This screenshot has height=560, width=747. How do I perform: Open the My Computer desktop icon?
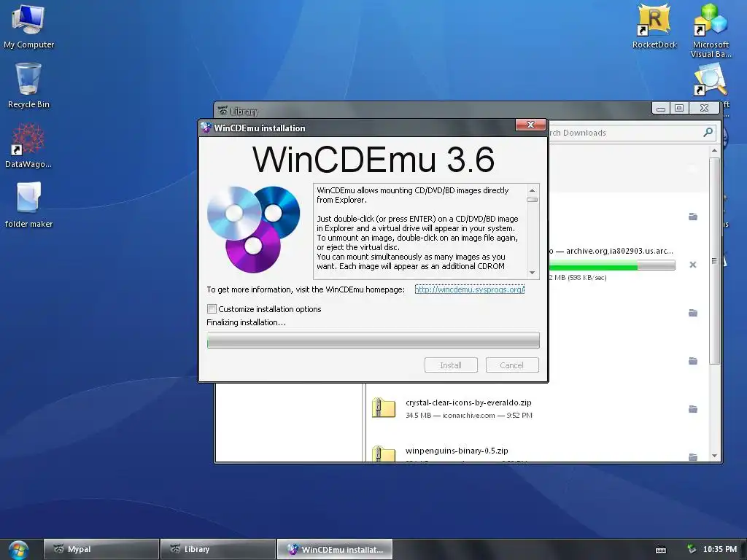click(x=28, y=26)
